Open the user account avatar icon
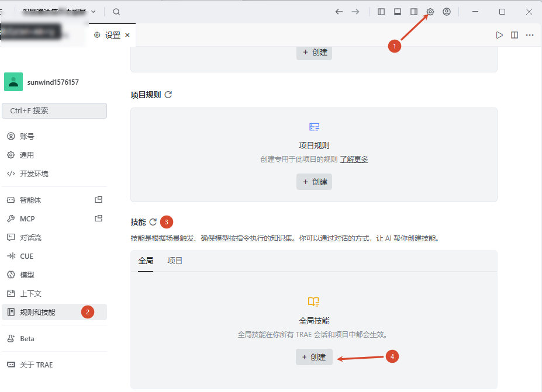Screen dimensions: 542x392 click(447, 12)
